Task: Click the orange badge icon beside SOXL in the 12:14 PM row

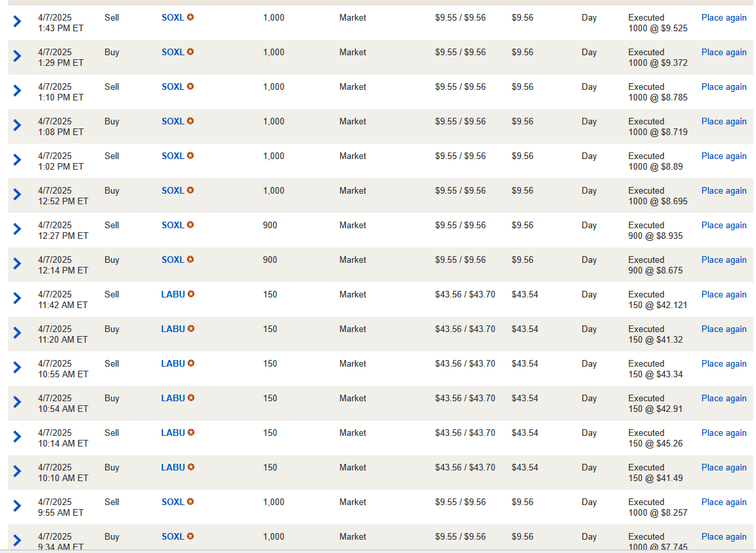Action: [x=190, y=260]
